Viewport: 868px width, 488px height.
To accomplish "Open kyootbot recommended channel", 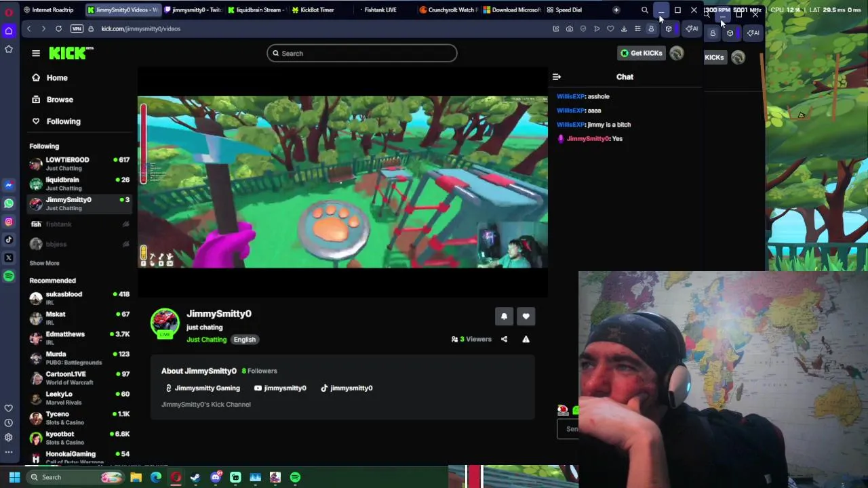I will pos(79,438).
